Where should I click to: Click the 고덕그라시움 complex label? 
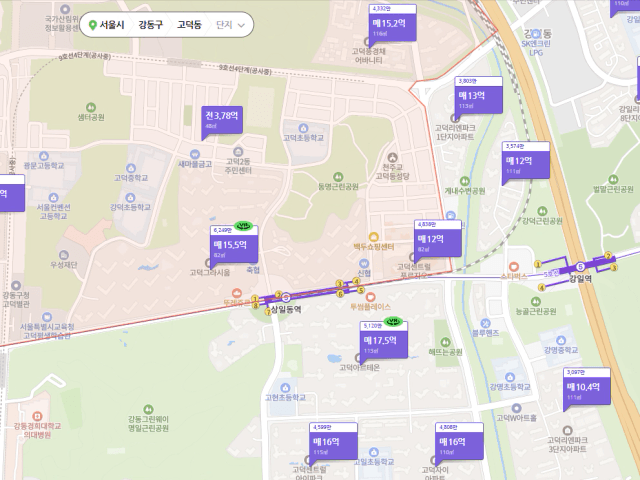(210, 272)
